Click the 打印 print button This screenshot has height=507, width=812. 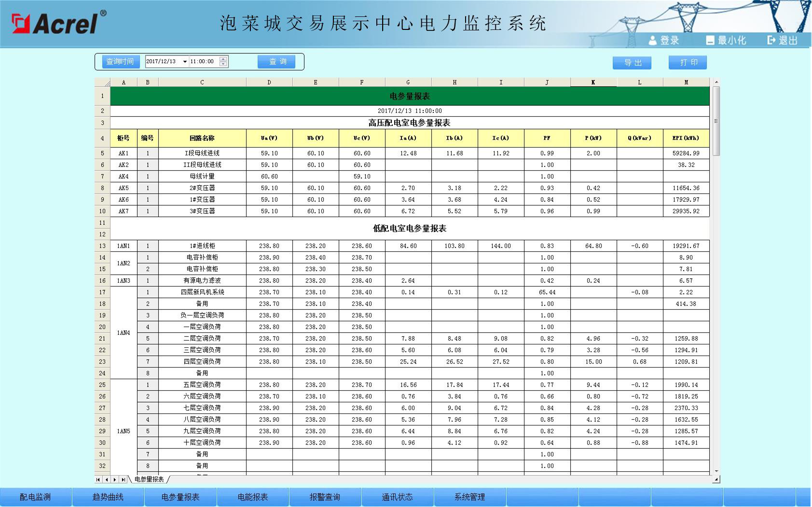688,62
